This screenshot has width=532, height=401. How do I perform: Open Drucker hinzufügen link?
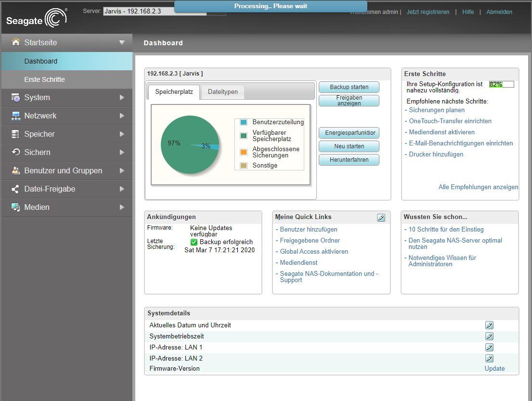pyautogui.click(x=436, y=155)
